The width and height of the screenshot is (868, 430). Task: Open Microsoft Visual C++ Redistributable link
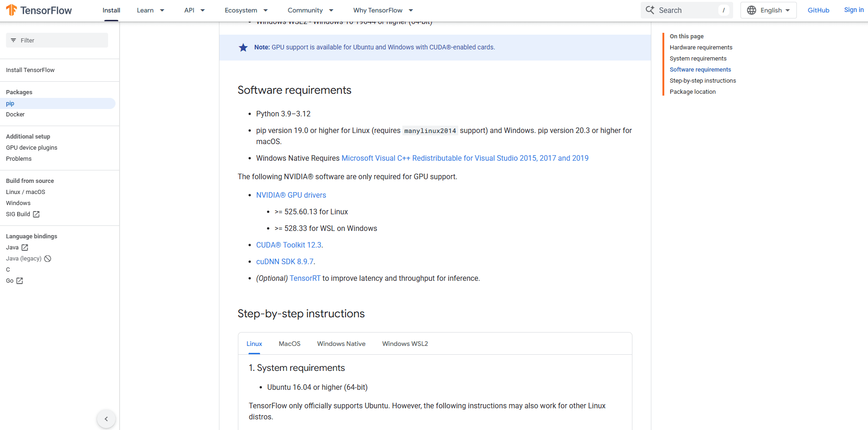click(465, 158)
